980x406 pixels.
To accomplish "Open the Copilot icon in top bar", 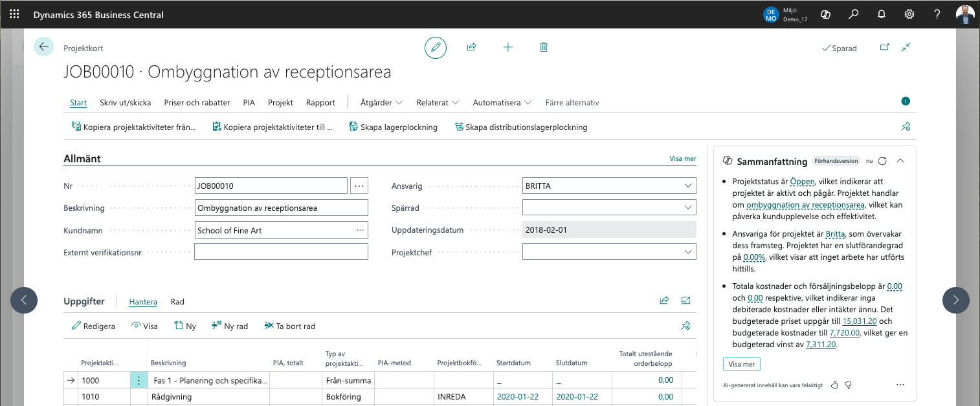I will tap(825, 14).
